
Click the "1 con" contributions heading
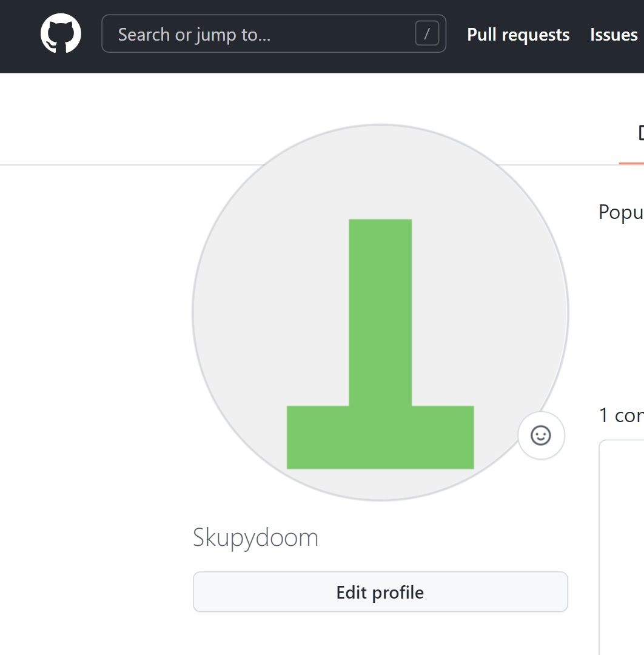(x=620, y=415)
